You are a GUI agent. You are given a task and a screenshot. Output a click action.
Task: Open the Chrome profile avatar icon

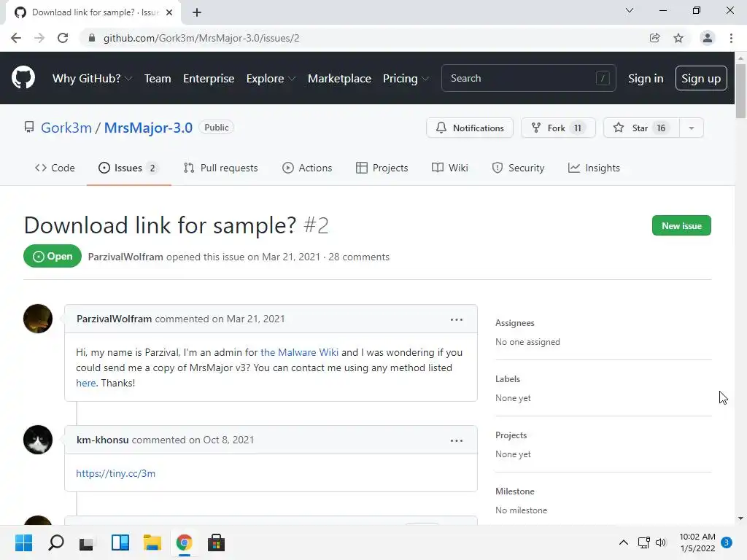tap(708, 38)
